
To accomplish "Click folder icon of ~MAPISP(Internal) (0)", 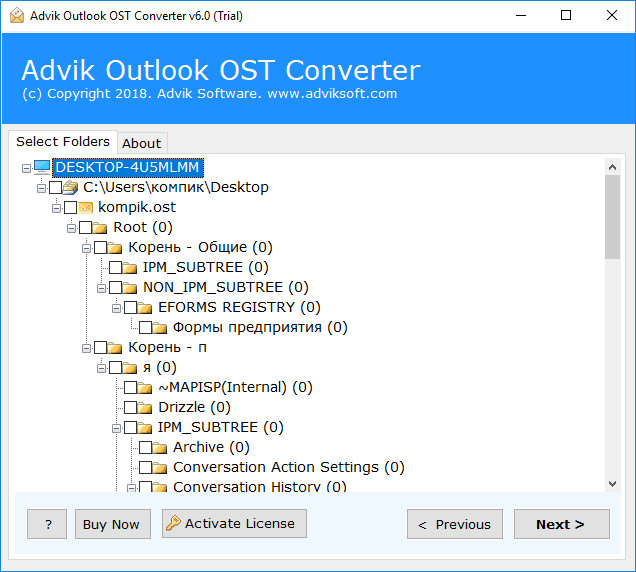I will tap(144, 387).
